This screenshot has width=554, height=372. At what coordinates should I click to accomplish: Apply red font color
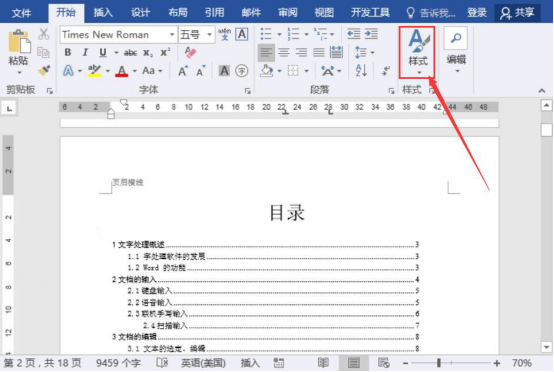(x=122, y=71)
